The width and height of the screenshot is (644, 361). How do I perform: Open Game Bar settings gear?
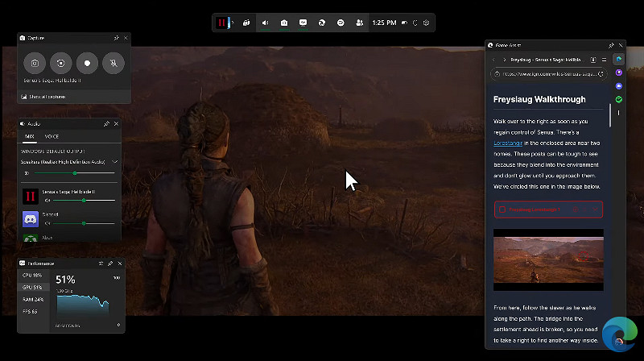(x=427, y=23)
